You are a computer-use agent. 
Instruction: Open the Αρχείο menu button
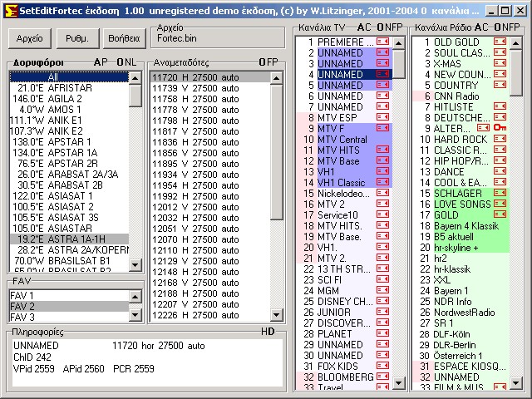[29, 38]
